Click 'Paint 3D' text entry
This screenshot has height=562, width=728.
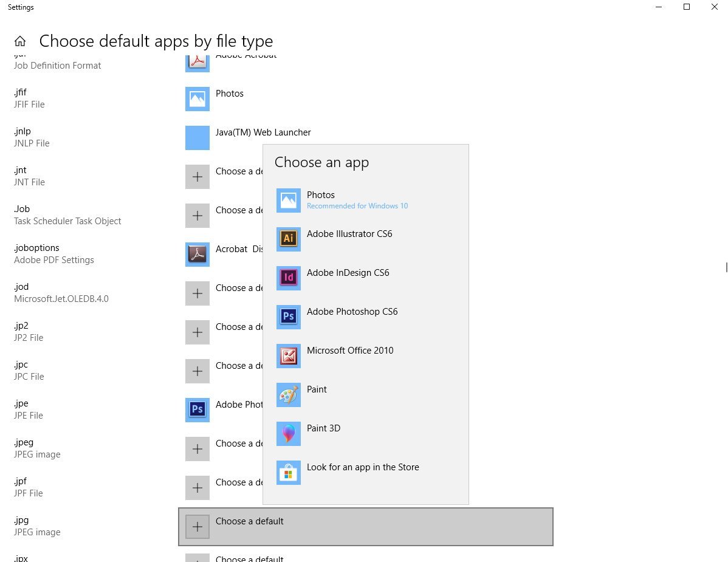click(324, 428)
